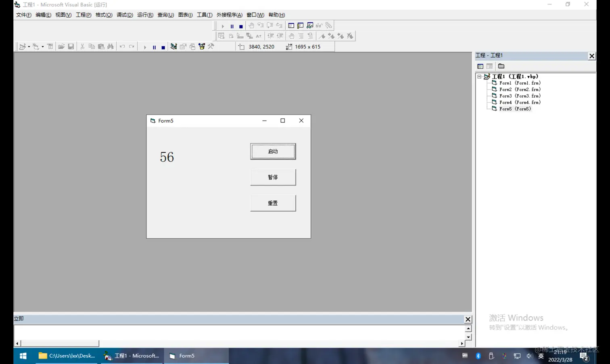Open the 外接程序(A) menu
610x364 pixels.
tap(230, 15)
